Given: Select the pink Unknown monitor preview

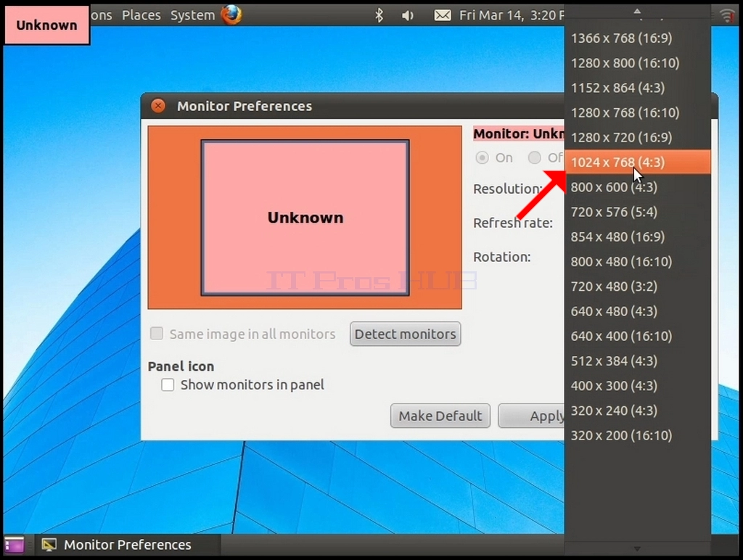Looking at the screenshot, I should click(305, 218).
